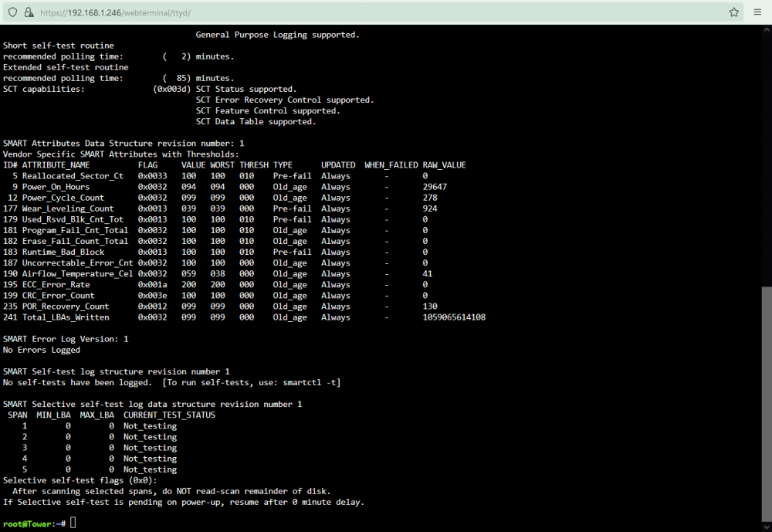
Task: Click the flag 0x003e for CRC_Error_Count
Action: [x=152, y=296]
